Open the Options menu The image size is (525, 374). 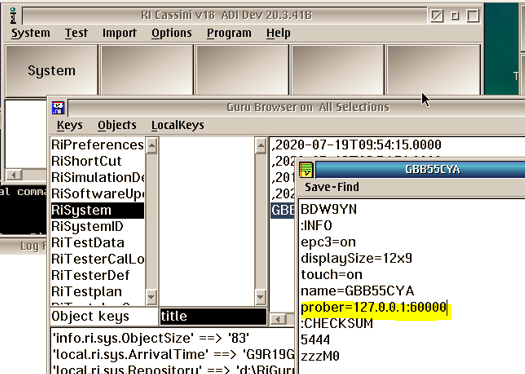click(x=171, y=33)
